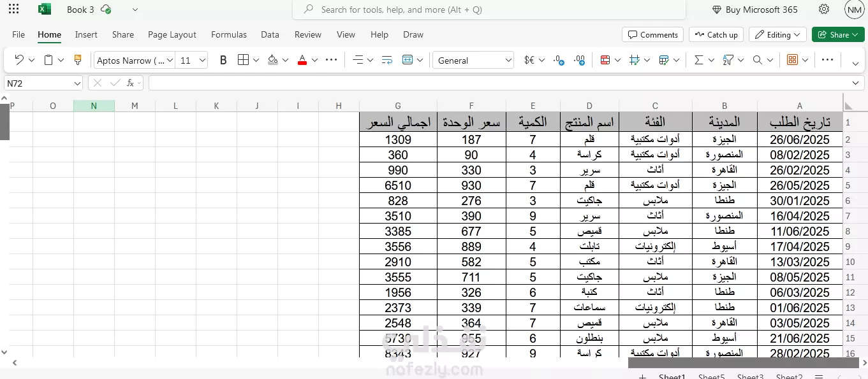Open the all sheets list icon
868x379 pixels.
819,376
